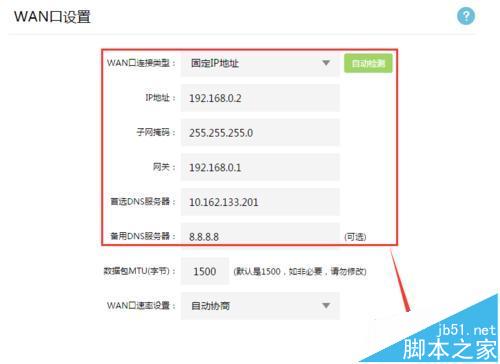
Task: Open the help question-mark icon
Action: tap(466, 16)
